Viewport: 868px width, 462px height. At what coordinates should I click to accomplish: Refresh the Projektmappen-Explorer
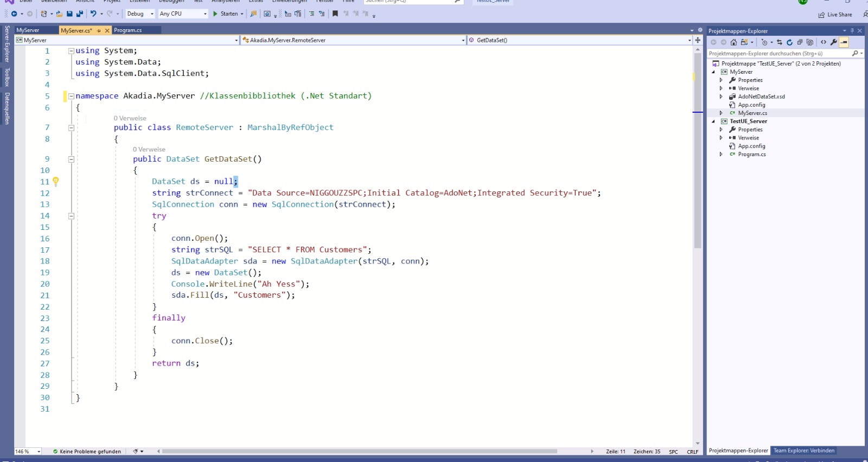[789, 42]
